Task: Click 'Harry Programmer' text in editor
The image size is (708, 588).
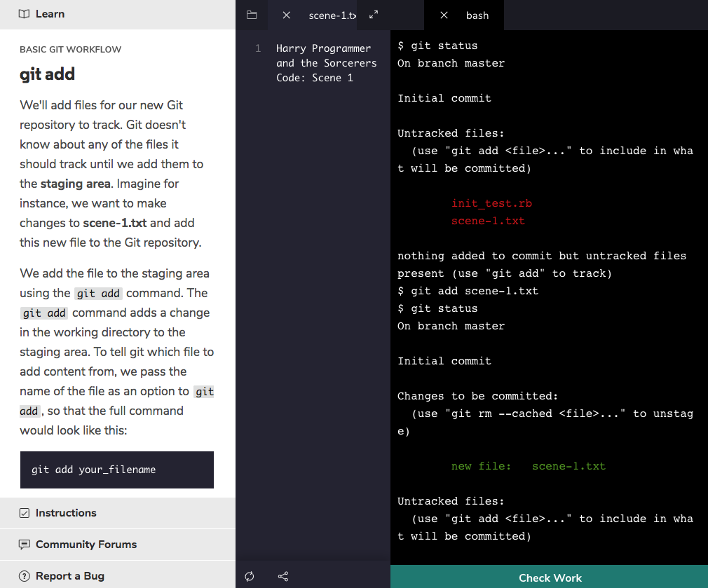Action: (323, 48)
